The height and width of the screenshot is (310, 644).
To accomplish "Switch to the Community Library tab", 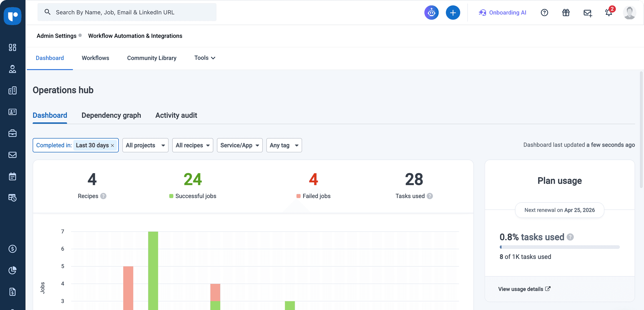I will [152, 58].
